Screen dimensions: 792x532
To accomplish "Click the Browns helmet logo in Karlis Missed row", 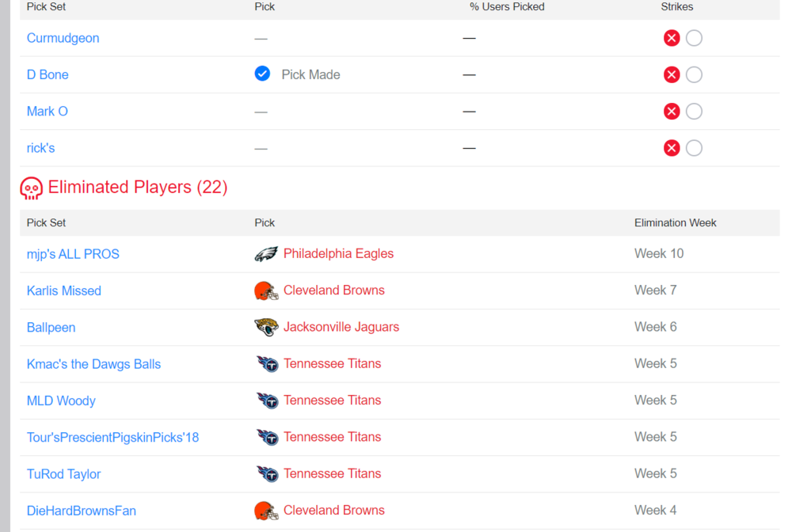I will point(266,291).
